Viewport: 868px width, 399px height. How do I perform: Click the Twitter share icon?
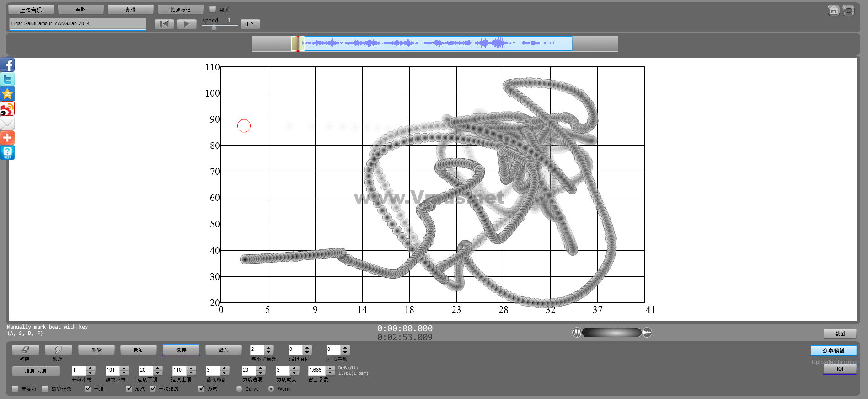7,80
